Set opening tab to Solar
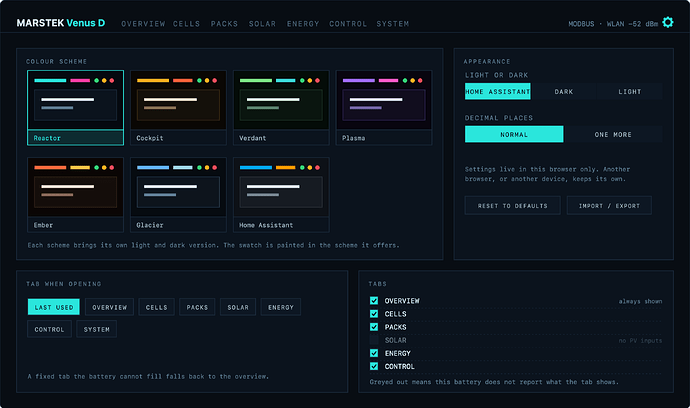 click(238, 307)
